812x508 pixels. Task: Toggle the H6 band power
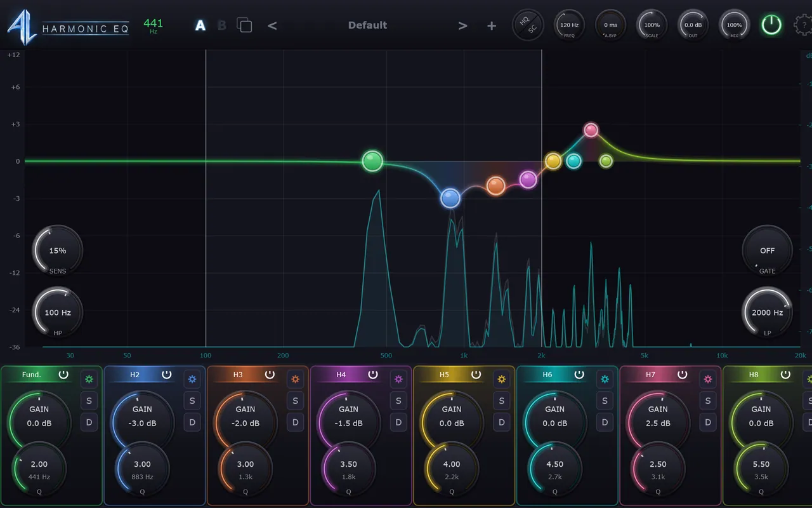[x=579, y=375]
